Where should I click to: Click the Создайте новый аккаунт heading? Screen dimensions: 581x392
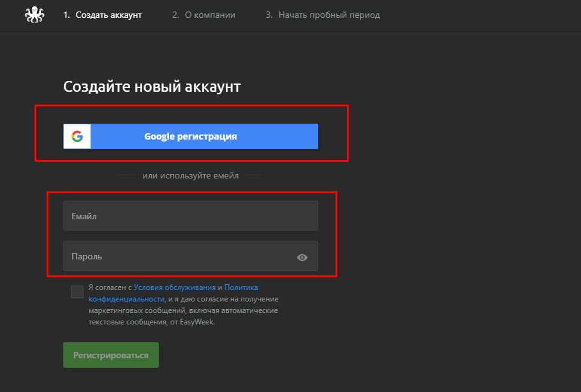pos(152,87)
